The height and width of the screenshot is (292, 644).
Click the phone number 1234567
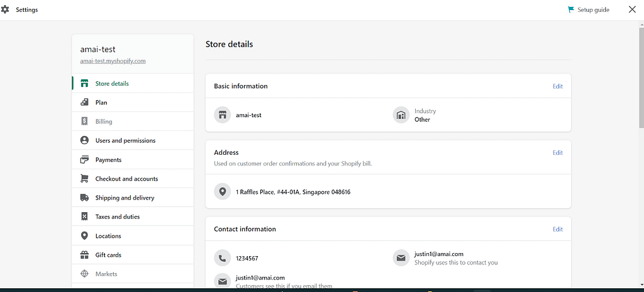pyautogui.click(x=247, y=258)
